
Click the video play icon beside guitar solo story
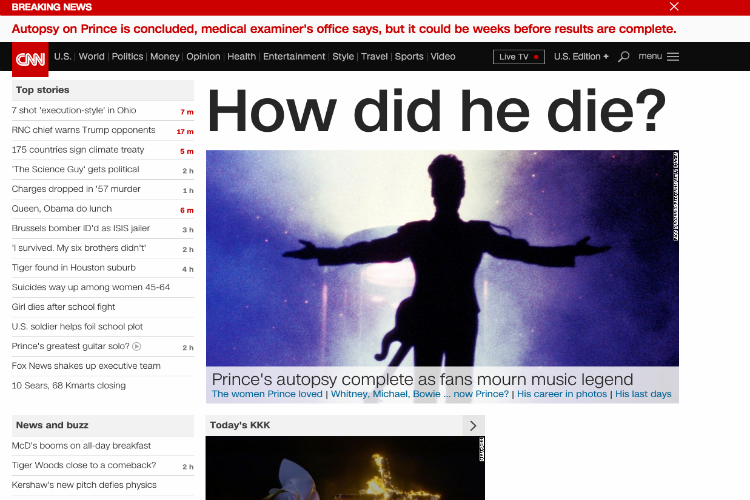click(137, 346)
